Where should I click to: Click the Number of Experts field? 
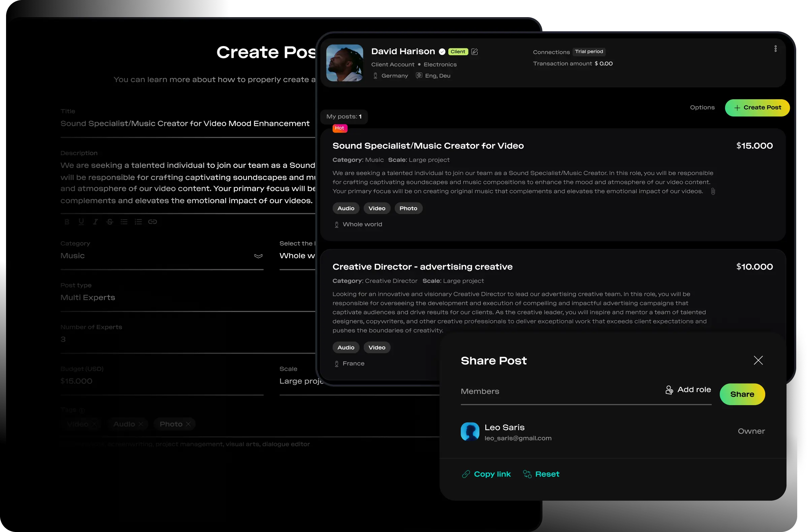(x=188, y=339)
